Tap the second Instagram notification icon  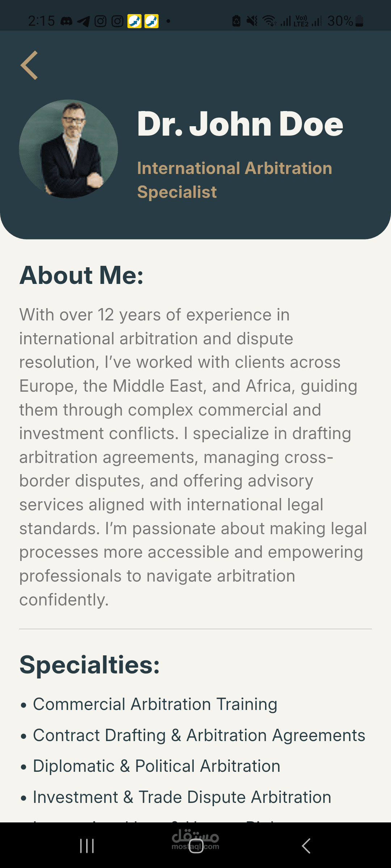tap(117, 21)
